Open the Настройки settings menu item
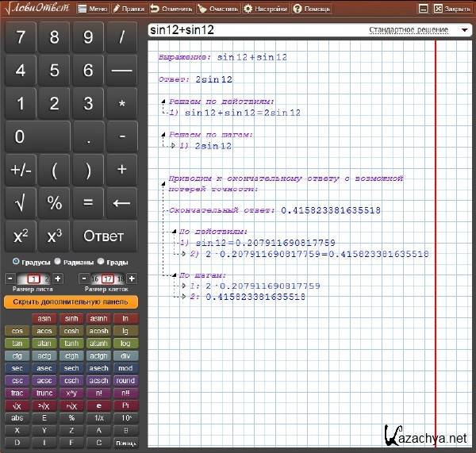 [265, 9]
